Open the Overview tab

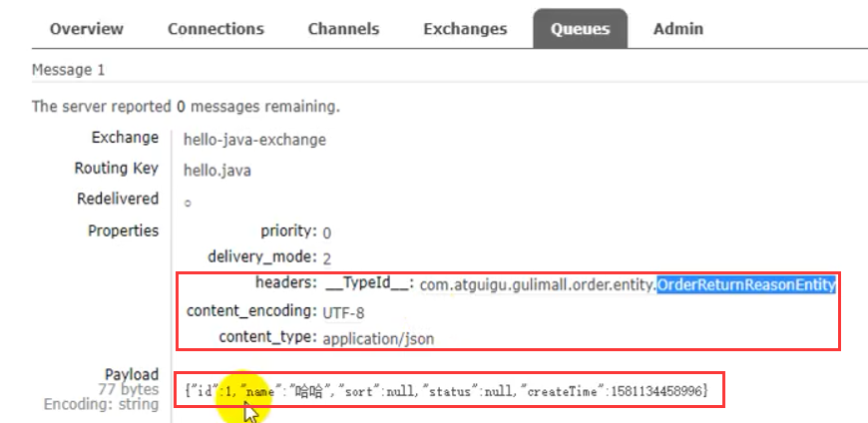tap(87, 29)
